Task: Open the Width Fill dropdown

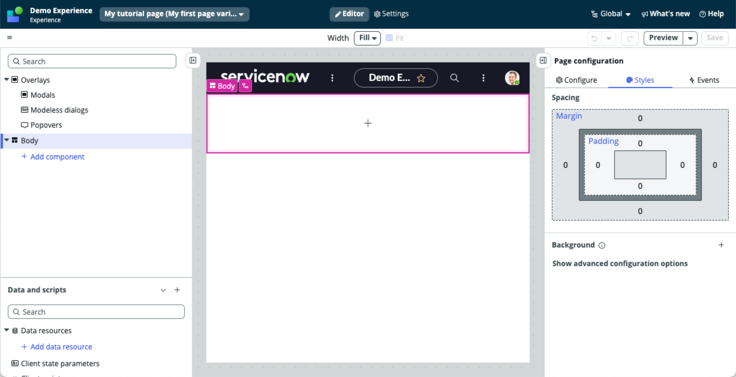Action: pos(367,38)
